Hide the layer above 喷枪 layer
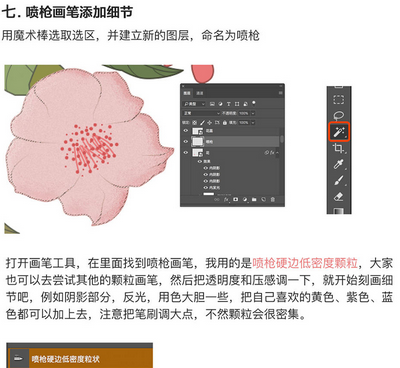Viewport: 400px width, 368px height. click(x=186, y=130)
